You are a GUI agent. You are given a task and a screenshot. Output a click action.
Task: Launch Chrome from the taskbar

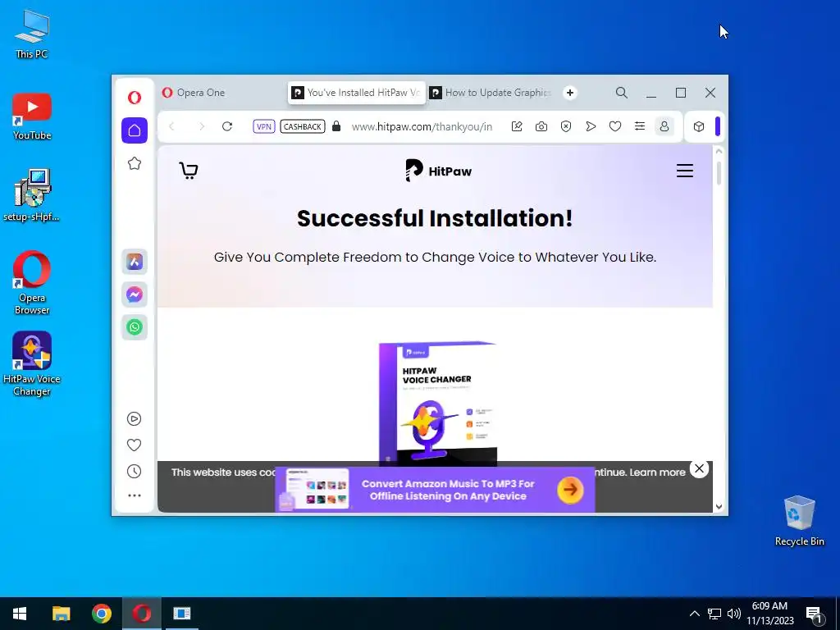pyautogui.click(x=101, y=614)
